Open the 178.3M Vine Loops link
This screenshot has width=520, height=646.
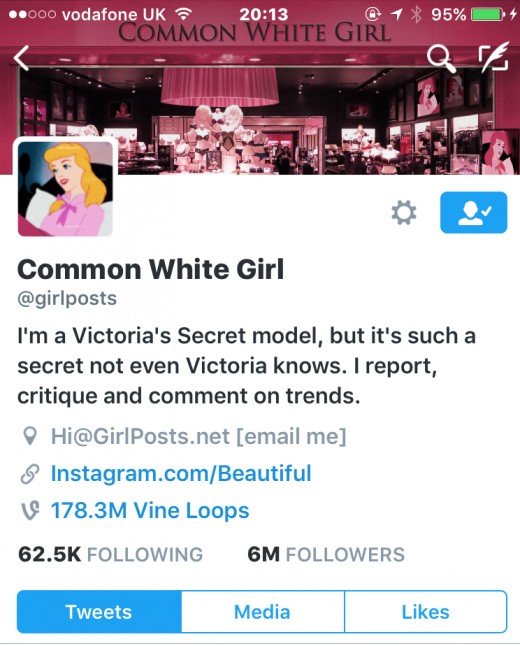(x=150, y=510)
